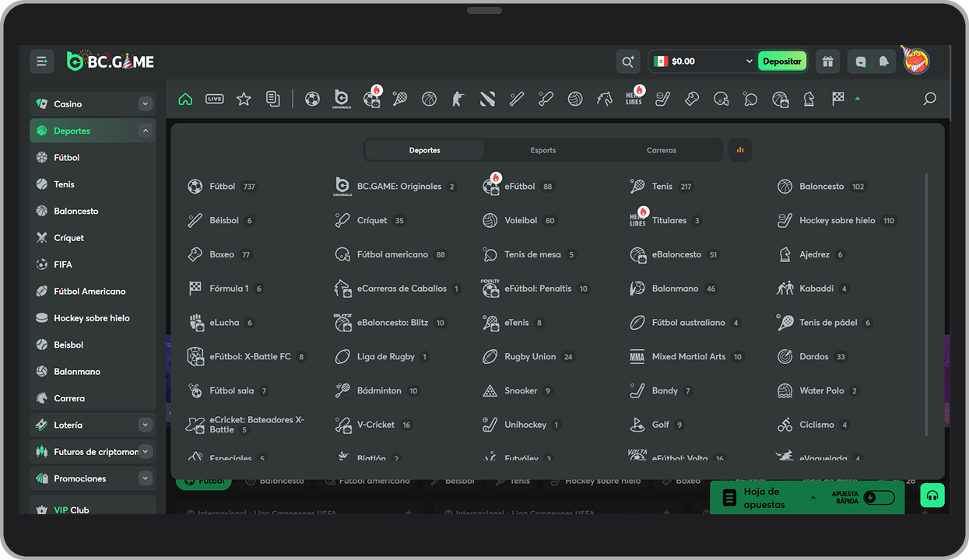The width and height of the screenshot is (969, 560).
Task: Click the Depositar button
Action: click(x=781, y=61)
